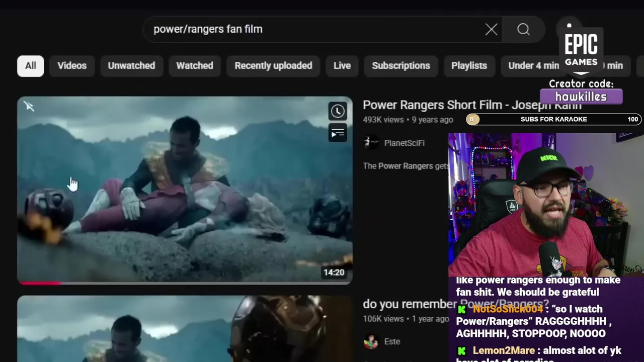
Task: Click the NotSoSlick004 chat username
Action: 508,309
